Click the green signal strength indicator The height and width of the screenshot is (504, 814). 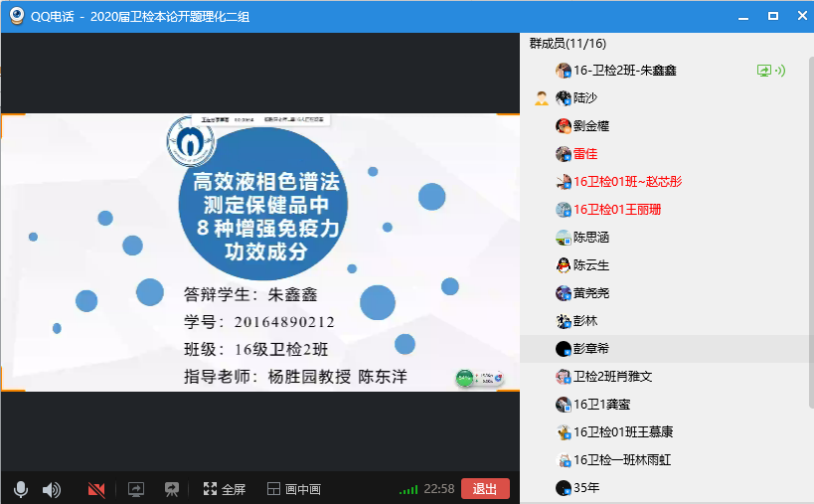click(x=407, y=489)
